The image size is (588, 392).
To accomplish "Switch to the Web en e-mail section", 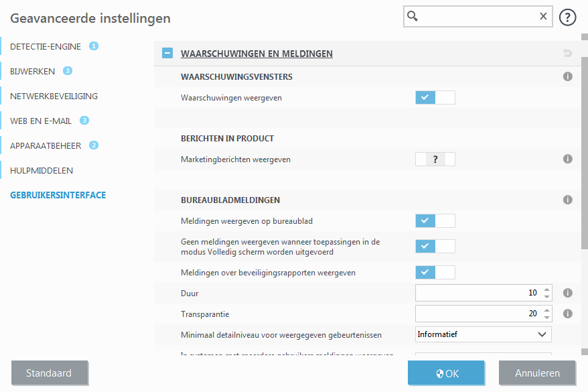I will click(38, 121).
